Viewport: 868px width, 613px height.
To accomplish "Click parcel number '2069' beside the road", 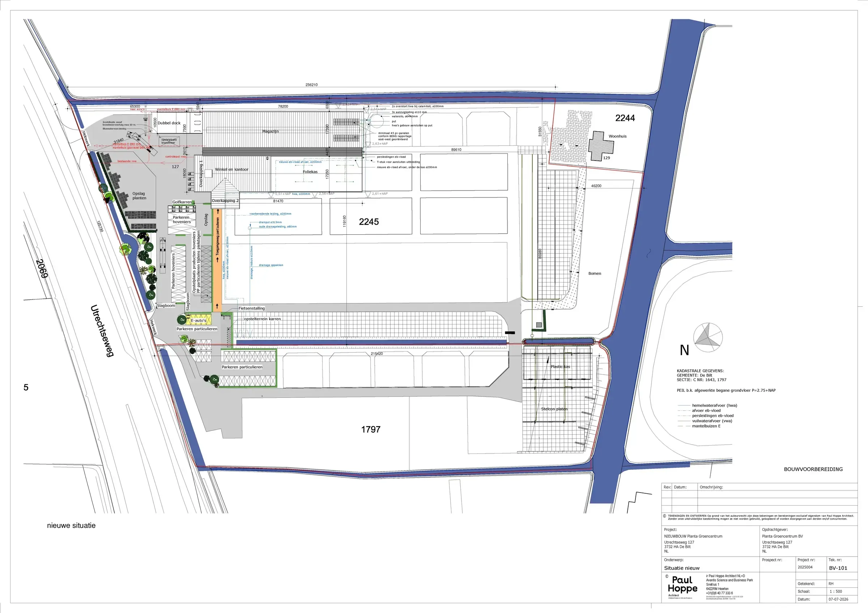I will point(42,268).
